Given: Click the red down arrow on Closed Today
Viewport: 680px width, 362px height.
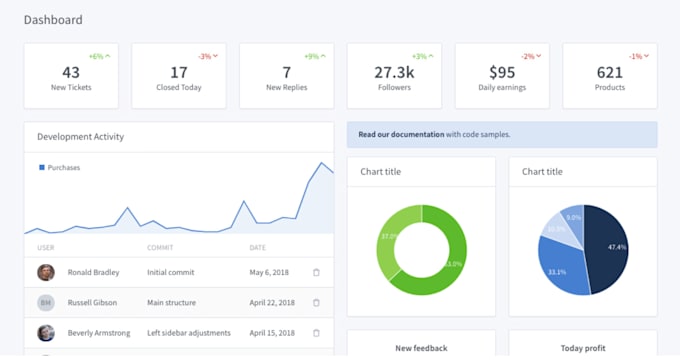Looking at the screenshot, I should [x=216, y=56].
